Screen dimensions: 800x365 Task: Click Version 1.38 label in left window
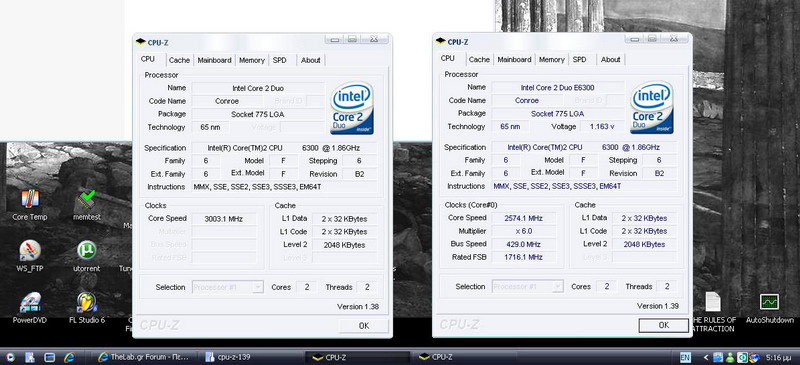pyautogui.click(x=358, y=307)
